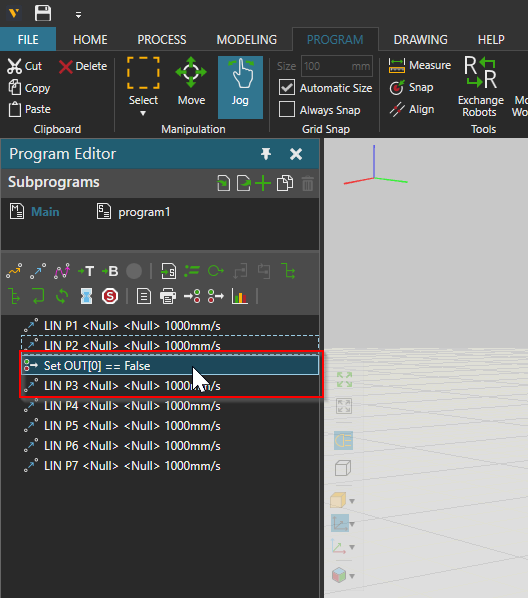Add a Print statement
Viewport: 528px width, 598px height.
tap(168, 296)
